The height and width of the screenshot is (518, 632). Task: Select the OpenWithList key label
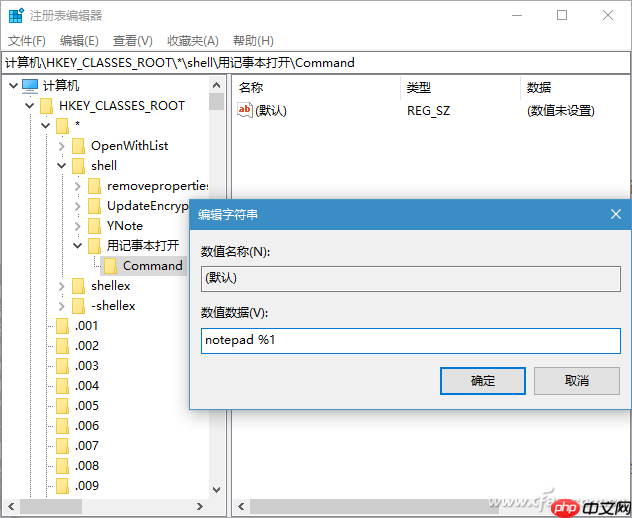coord(129,146)
